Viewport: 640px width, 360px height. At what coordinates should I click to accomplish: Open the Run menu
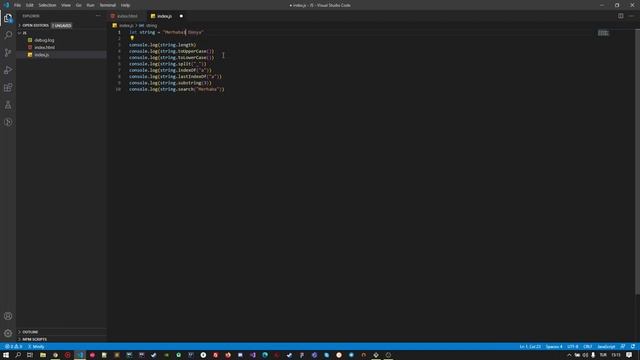90,5
